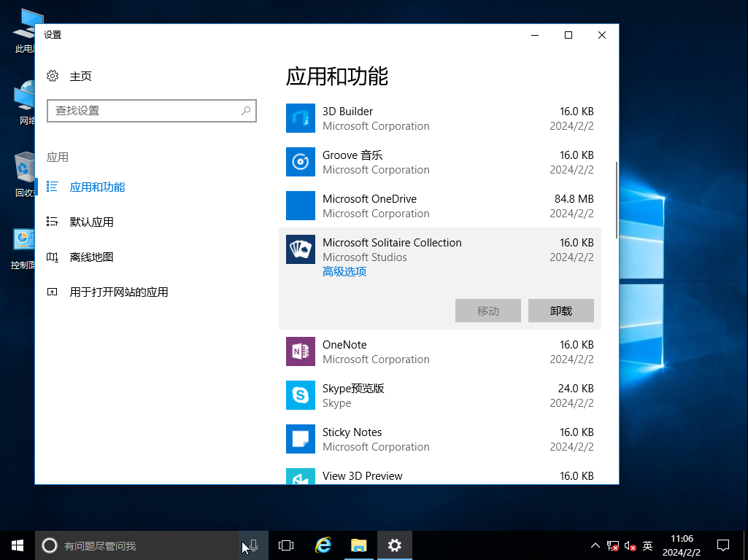Viewport: 748px width, 560px height.
Task: Click the Skype预览版 icon
Action: (300, 395)
